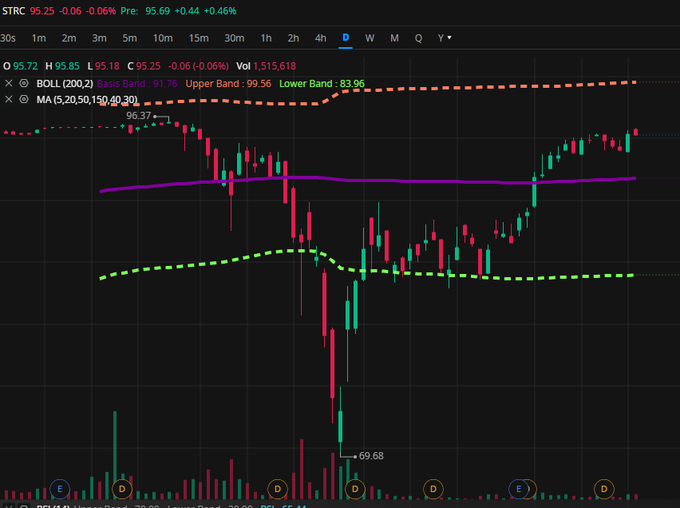
Task: Click the Vol 1,515,618 readout
Action: [266, 66]
